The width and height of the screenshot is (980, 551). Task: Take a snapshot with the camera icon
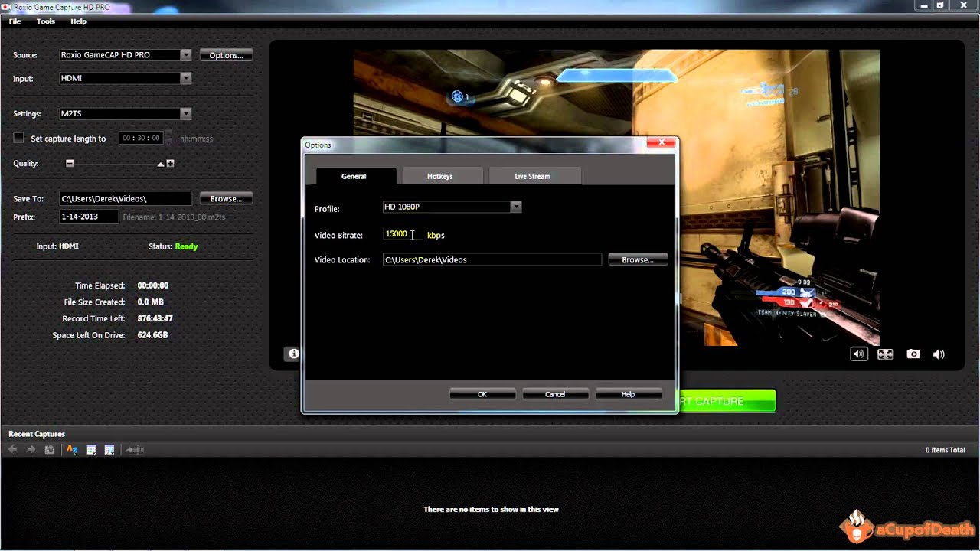click(913, 354)
